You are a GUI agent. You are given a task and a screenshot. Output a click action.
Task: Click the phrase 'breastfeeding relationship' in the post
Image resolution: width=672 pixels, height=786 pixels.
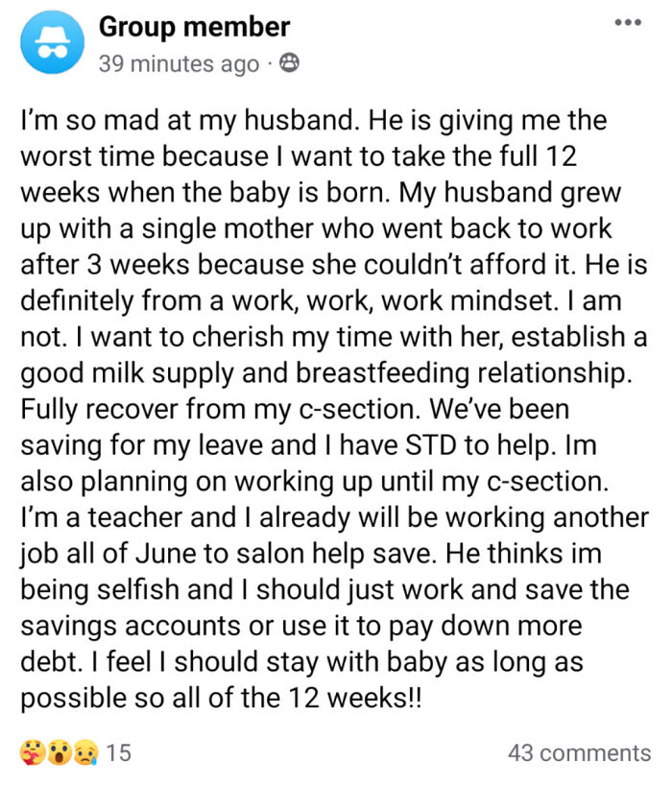coord(463,373)
